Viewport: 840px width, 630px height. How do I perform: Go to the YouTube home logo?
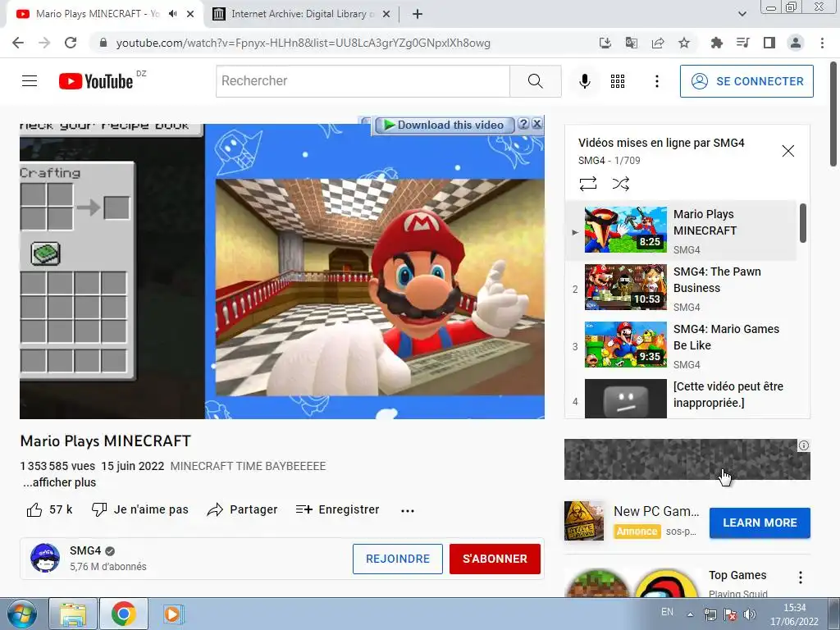96,81
